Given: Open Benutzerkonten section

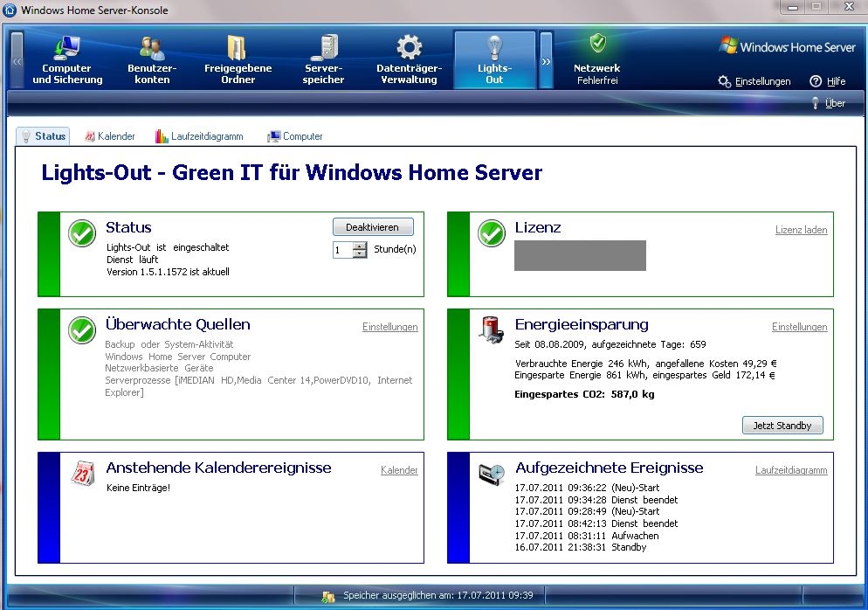Looking at the screenshot, I should pyautogui.click(x=152, y=59).
